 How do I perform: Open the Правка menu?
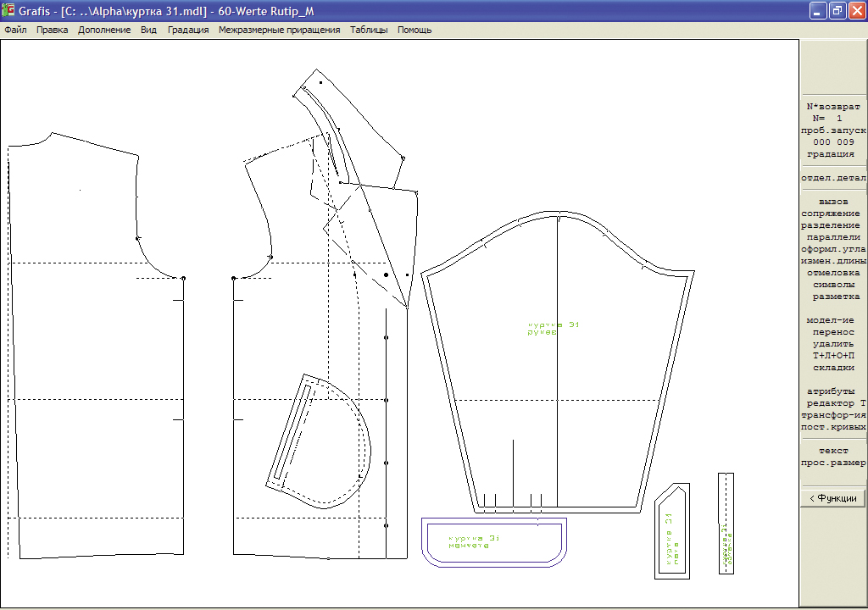coord(53,30)
